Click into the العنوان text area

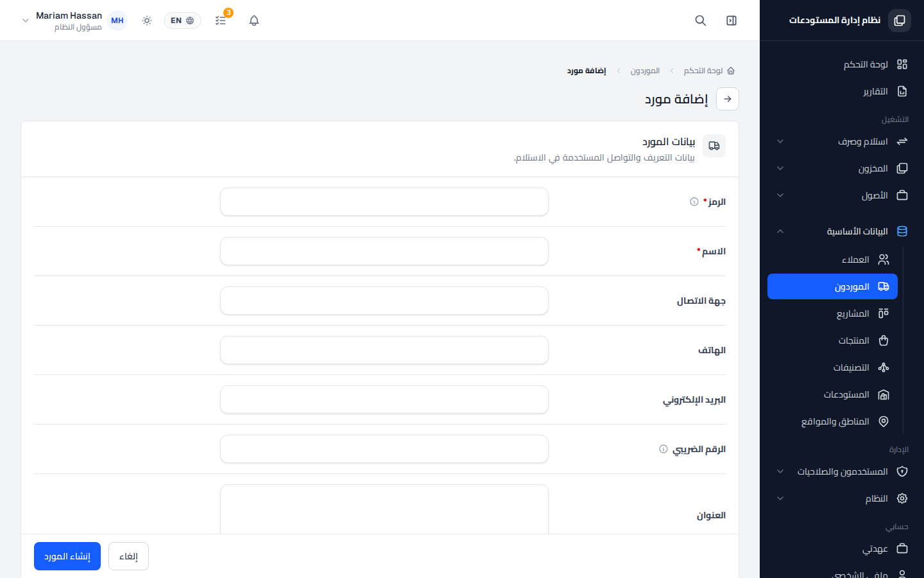(384, 509)
